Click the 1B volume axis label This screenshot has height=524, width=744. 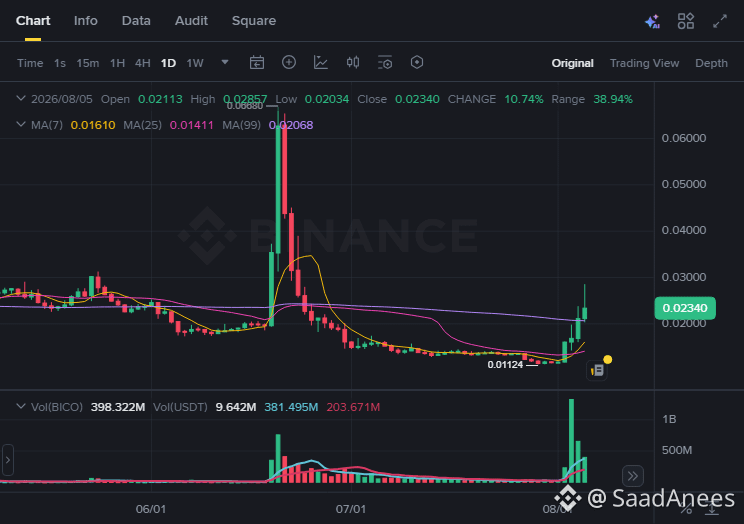(669, 419)
